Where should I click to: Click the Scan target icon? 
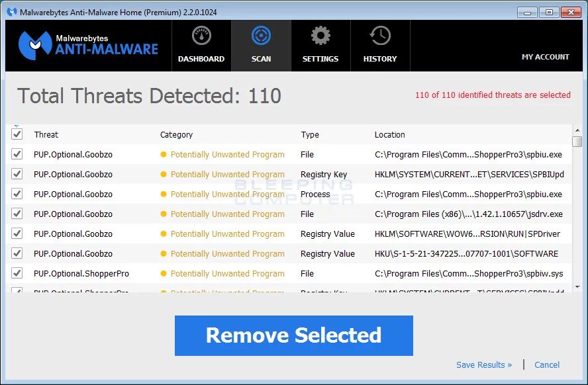261,36
